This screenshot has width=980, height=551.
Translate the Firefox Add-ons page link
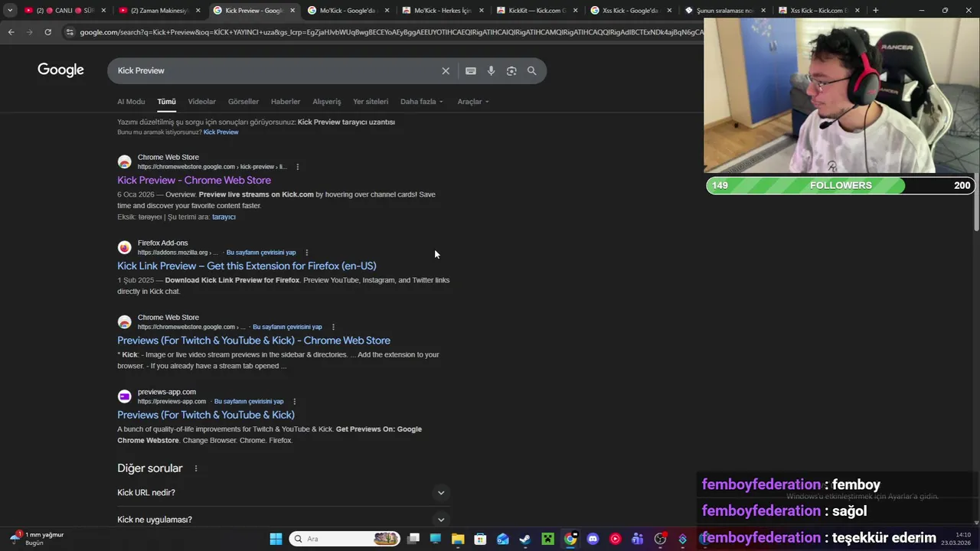point(261,253)
